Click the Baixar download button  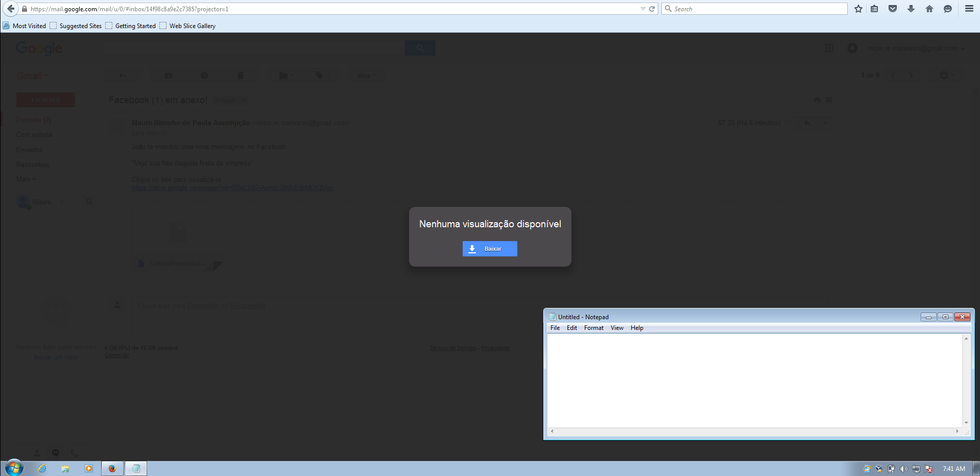coord(489,249)
